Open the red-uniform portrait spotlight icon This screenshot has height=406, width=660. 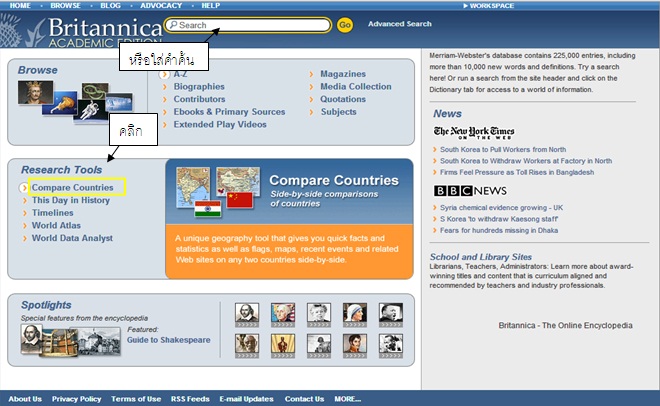click(354, 346)
